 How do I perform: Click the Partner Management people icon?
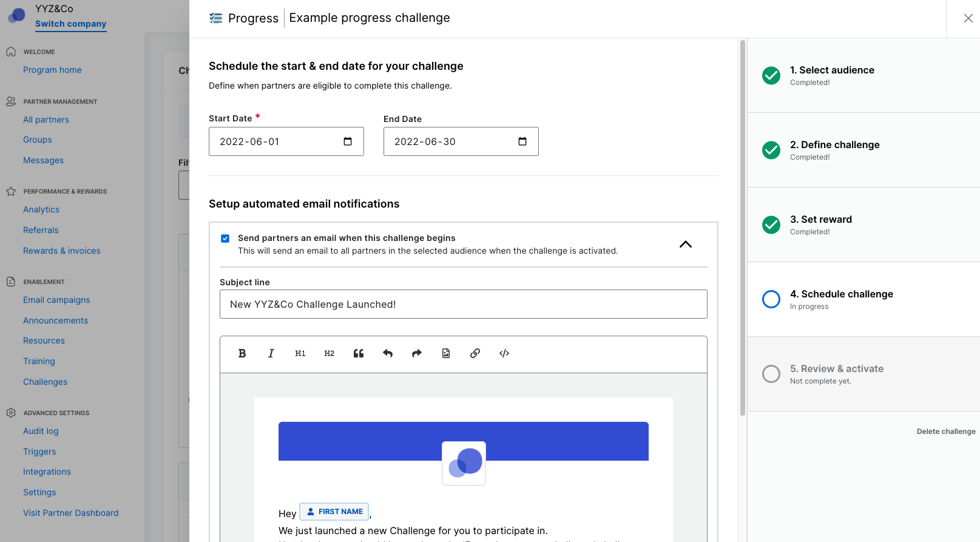point(11,101)
